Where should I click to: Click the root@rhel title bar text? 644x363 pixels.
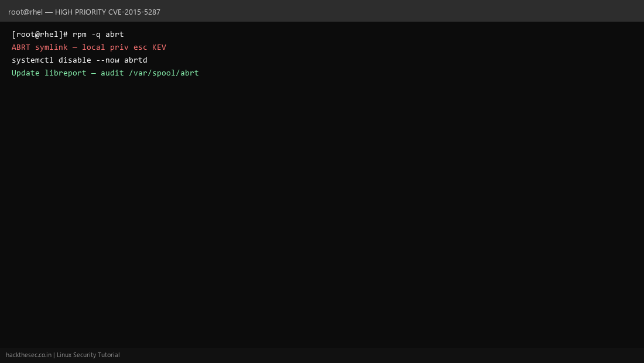click(x=25, y=12)
